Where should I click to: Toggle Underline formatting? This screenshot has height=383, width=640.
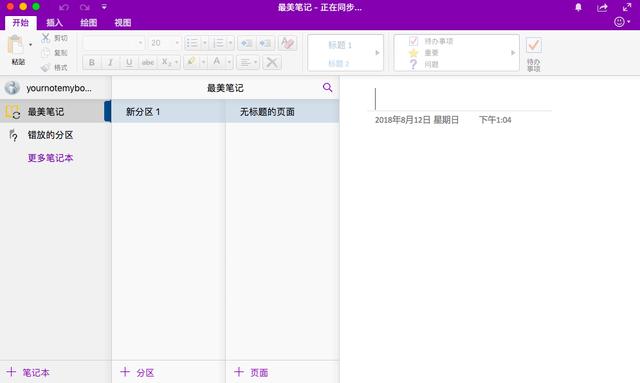pyautogui.click(x=129, y=62)
